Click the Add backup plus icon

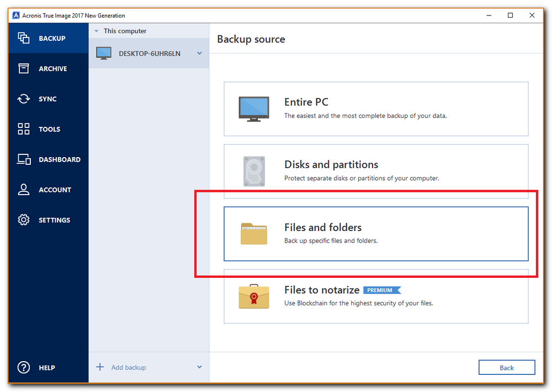100,367
